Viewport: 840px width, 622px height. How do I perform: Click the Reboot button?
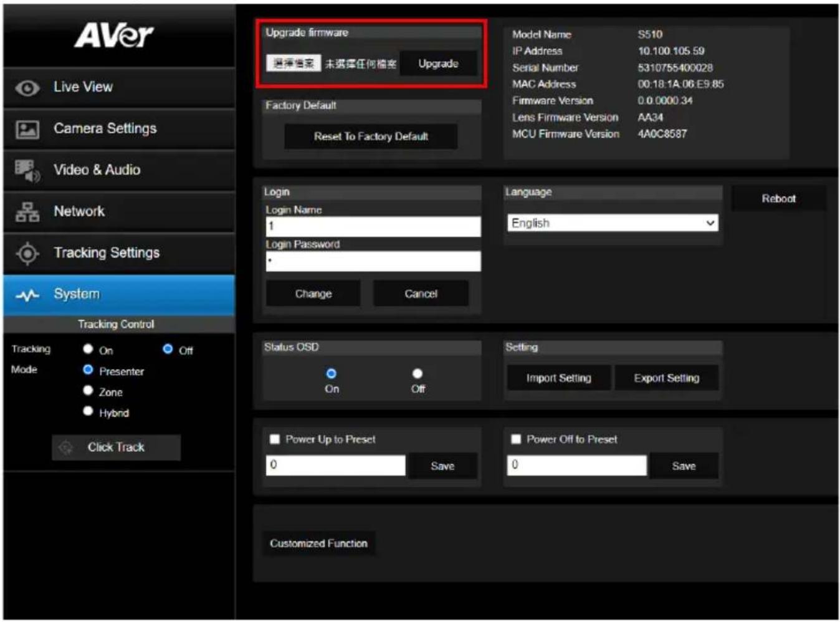[778, 199]
